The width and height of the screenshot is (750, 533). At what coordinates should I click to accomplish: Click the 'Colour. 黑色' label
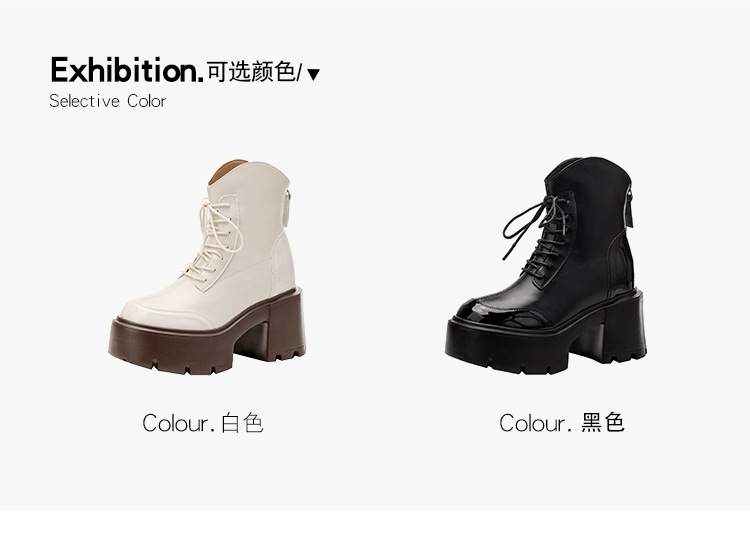click(x=562, y=423)
